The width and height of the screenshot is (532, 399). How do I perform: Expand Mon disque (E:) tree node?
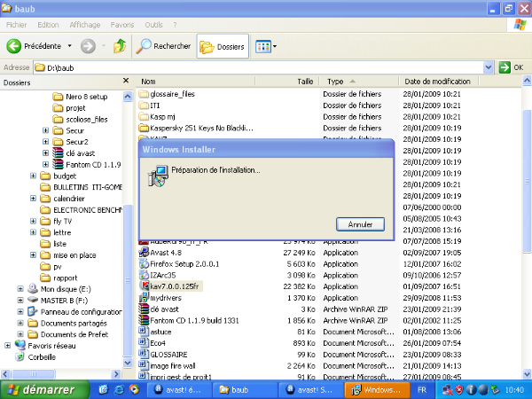[20, 288]
